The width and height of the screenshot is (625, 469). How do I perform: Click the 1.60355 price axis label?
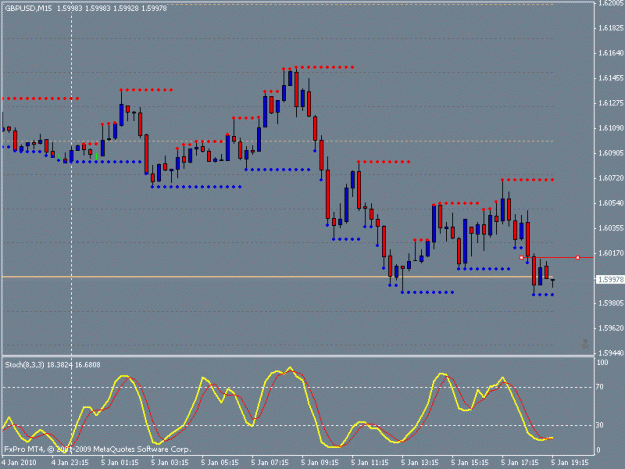click(611, 228)
